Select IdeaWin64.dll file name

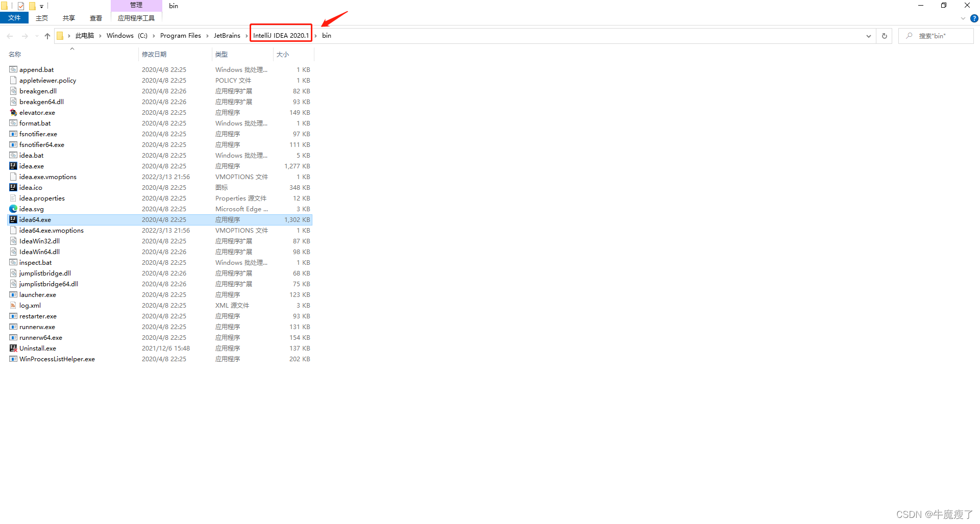(40, 252)
